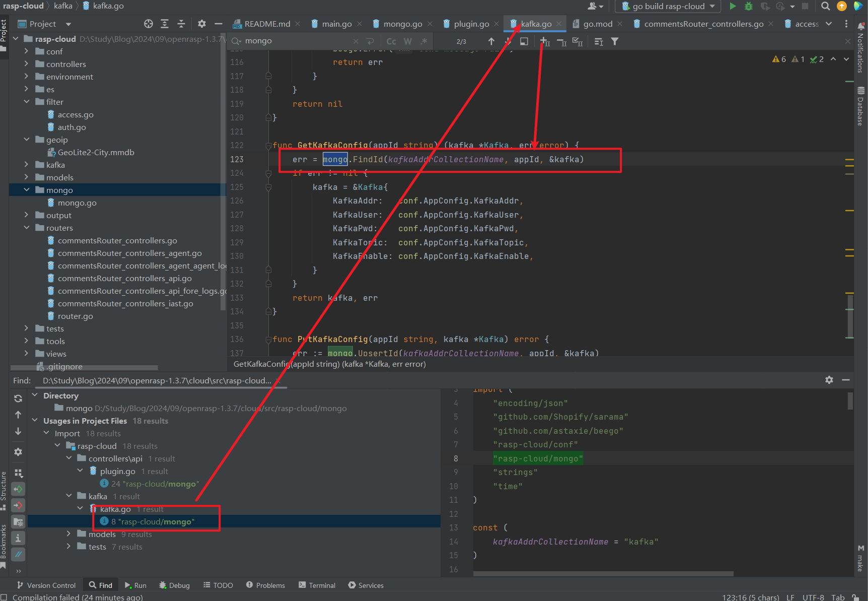This screenshot has height=601, width=868.
Task: Expand the models node in Find results
Action: pos(69,534)
